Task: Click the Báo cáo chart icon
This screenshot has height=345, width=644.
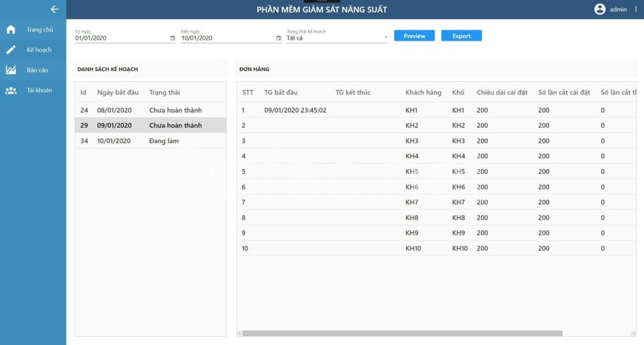Action: click(11, 70)
